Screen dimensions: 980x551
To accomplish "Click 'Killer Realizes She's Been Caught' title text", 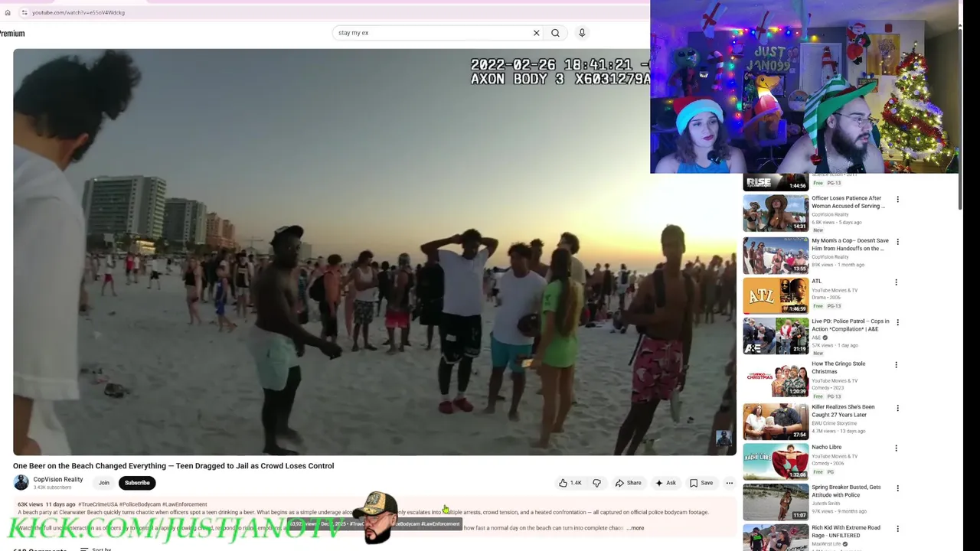I will [843, 411].
